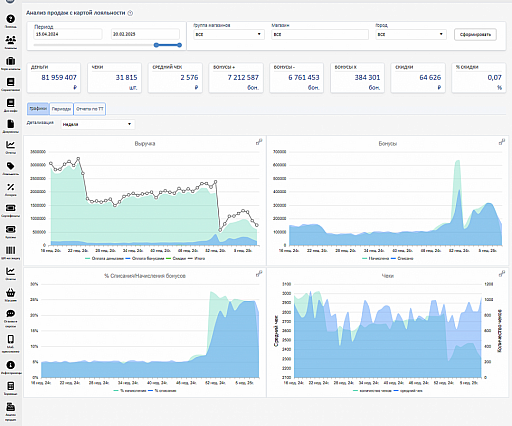Click the second book icon below Справочники
The image size is (512, 426).
[x=11, y=103]
